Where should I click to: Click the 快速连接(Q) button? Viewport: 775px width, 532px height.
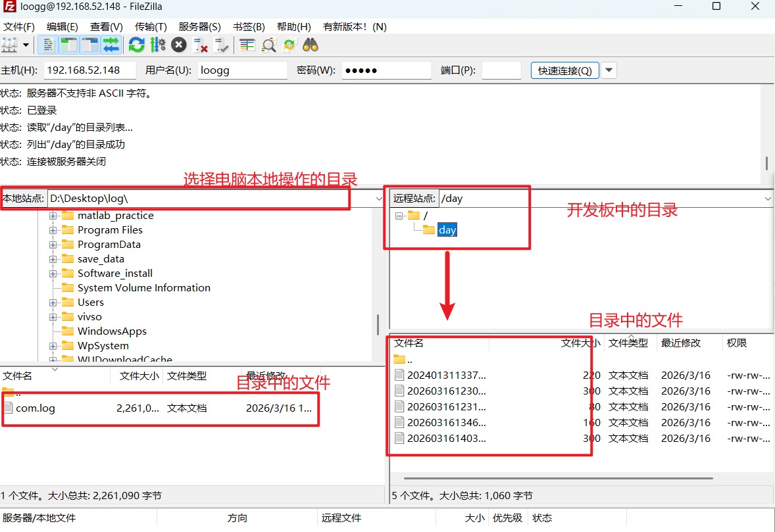(565, 70)
